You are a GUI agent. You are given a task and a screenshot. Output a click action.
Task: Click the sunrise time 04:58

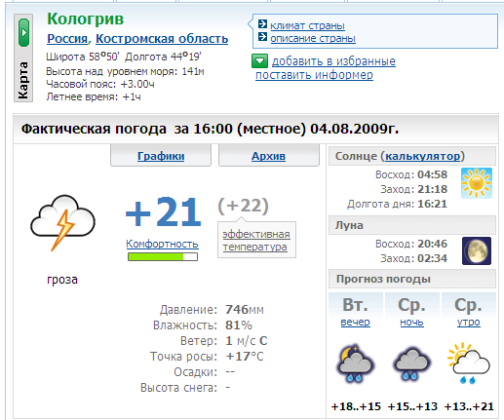tap(432, 174)
